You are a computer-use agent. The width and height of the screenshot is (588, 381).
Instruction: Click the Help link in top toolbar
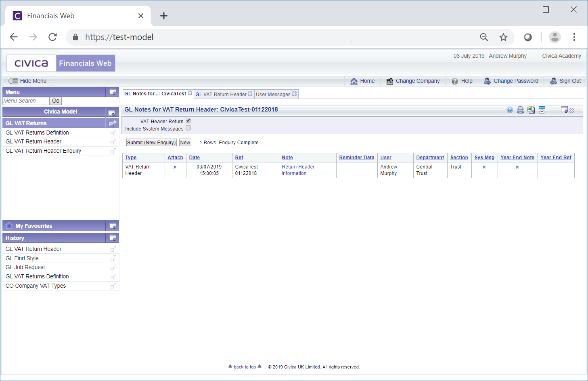point(467,81)
